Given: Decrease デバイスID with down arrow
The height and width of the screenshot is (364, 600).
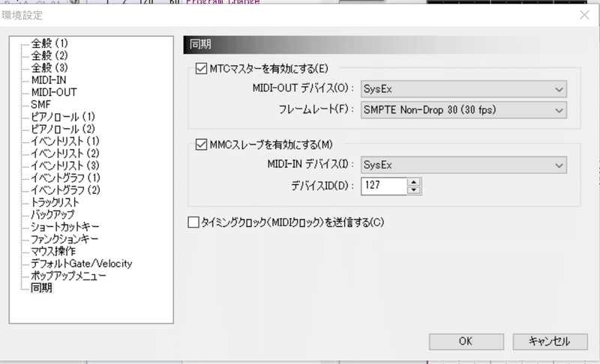Looking at the screenshot, I should pos(414,190).
